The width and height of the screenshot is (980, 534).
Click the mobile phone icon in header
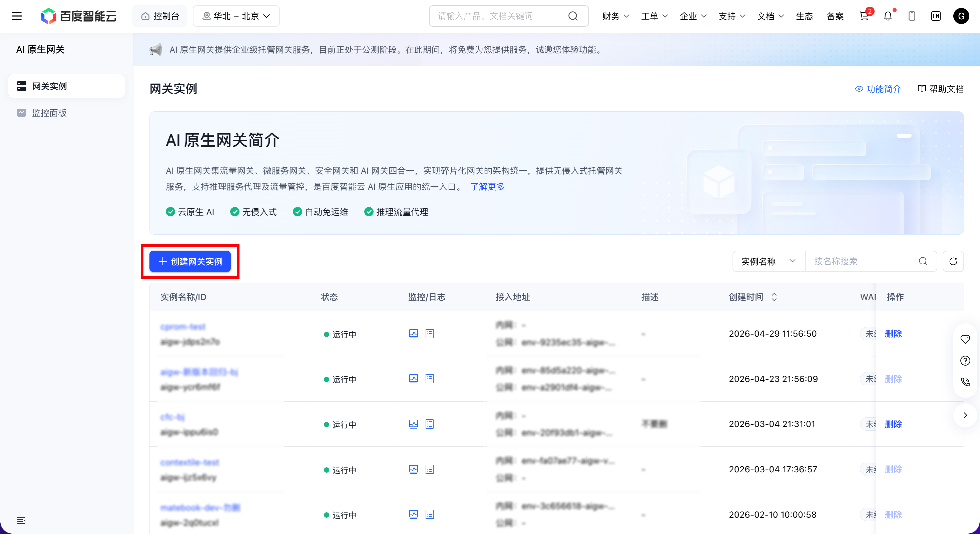912,16
